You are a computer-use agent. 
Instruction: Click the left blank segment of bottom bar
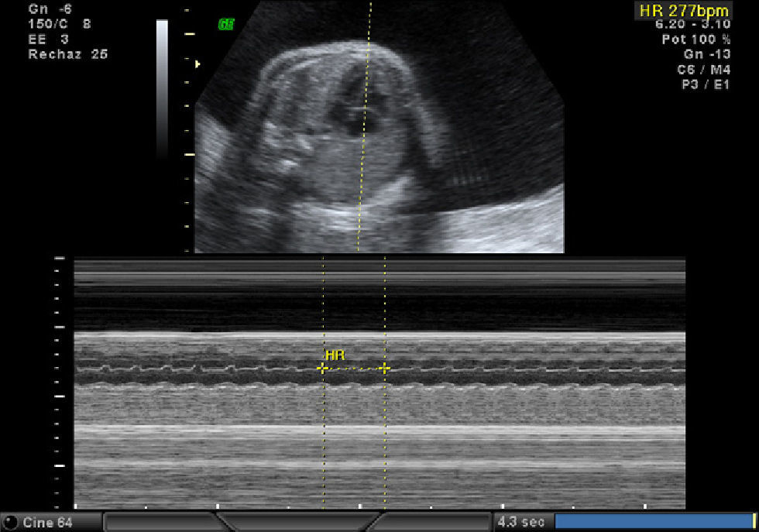159,522
